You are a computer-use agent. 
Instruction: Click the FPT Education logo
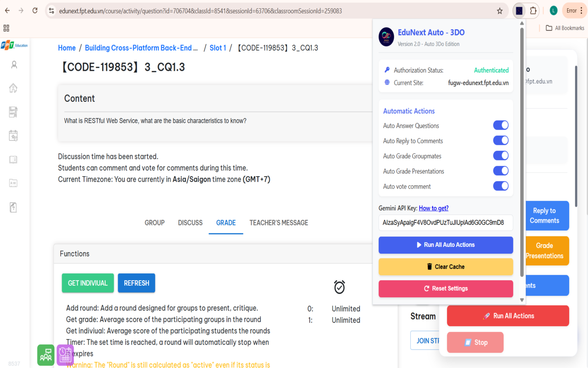(x=14, y=45)
